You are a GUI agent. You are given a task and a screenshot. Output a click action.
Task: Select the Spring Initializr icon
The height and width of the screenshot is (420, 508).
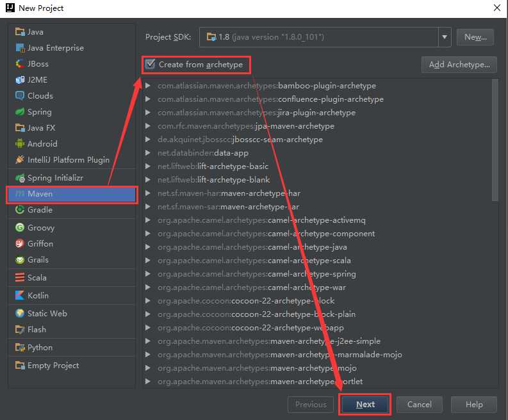20,178
